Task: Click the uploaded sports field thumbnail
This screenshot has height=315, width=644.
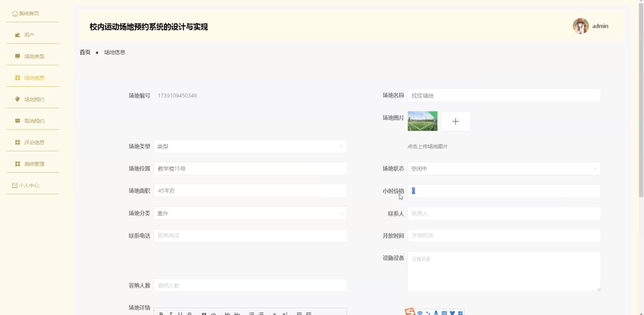Action: click(422, 121)
